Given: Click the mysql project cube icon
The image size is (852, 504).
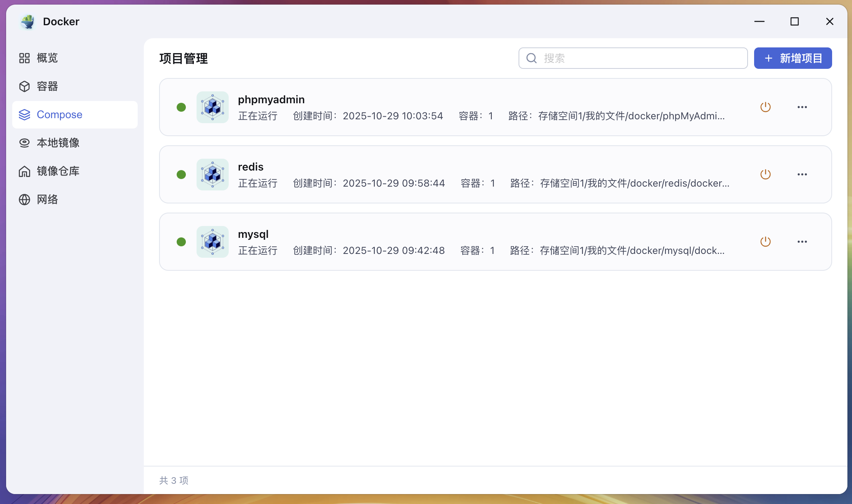Looking at the screenshot, I should click(213, 242).
